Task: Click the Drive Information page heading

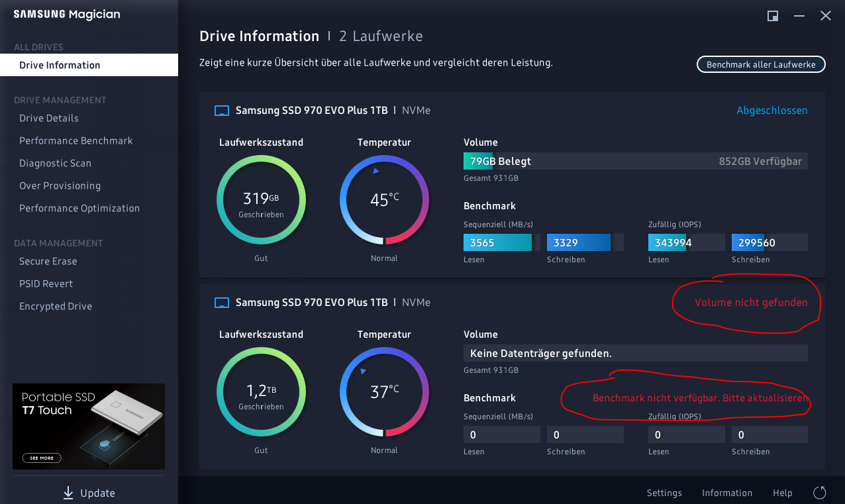Action: tap(259, 36)
